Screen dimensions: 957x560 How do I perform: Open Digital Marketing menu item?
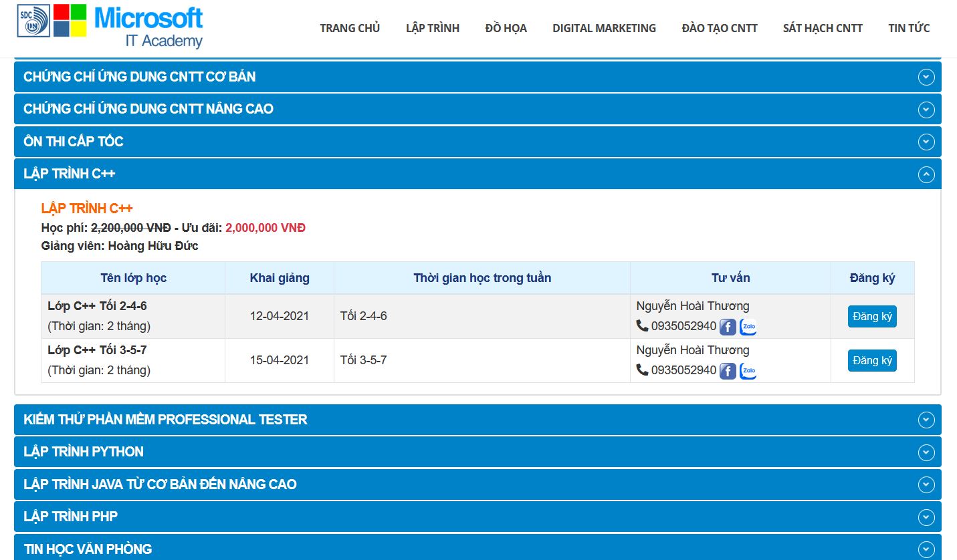point(604,28)
